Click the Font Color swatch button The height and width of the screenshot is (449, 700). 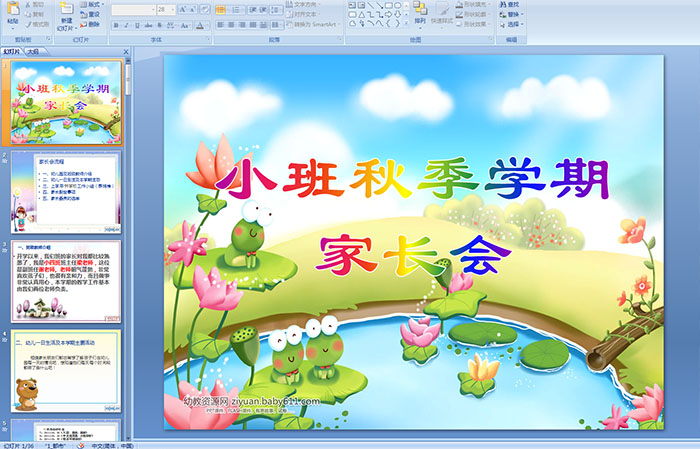200,25
